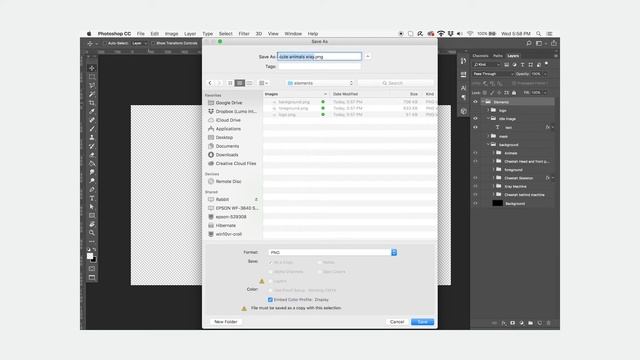
Task: Open the File menu
Action: pos(141,33)
